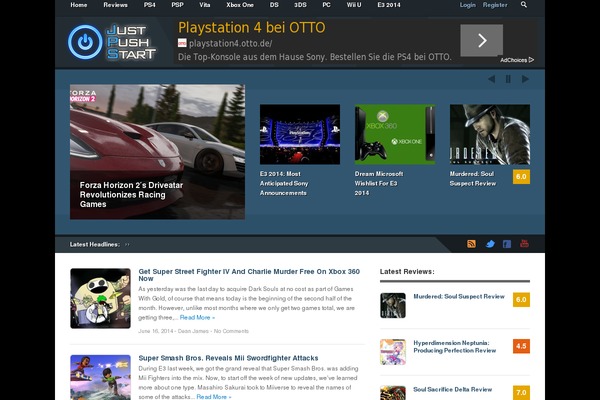Open Murdered: Soul Suspect Review carousel title
Screen dimensions: 600x400
pos(473,178)
